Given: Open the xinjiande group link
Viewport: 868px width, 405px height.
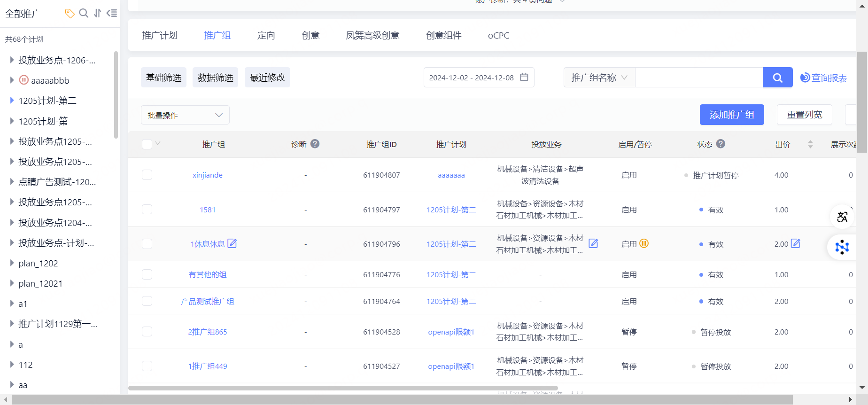Looking at the screenshot, I should pos(208,175).
